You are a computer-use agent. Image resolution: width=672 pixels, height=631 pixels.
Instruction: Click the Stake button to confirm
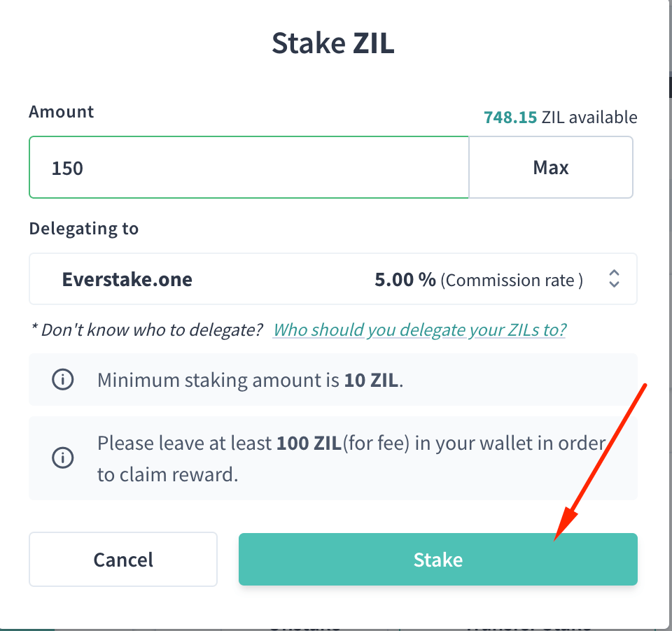(x=438, y=559)
